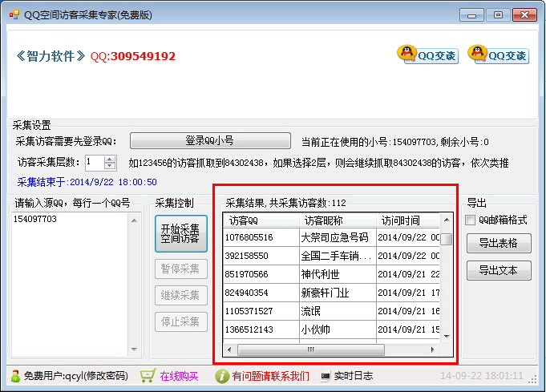Sort by 访问时间 column header
The height and width of the screenshot is (392, 546).
[x=408, y=220]
